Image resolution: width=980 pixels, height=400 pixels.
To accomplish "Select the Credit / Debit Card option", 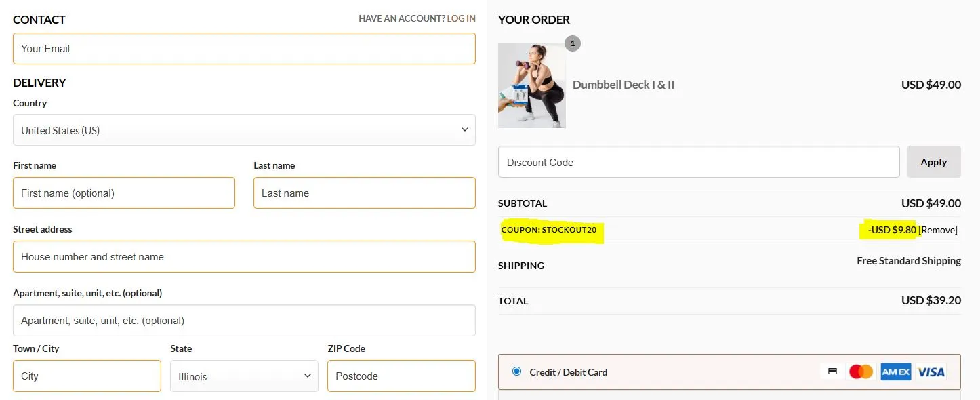I will click(x=517, y=371).
